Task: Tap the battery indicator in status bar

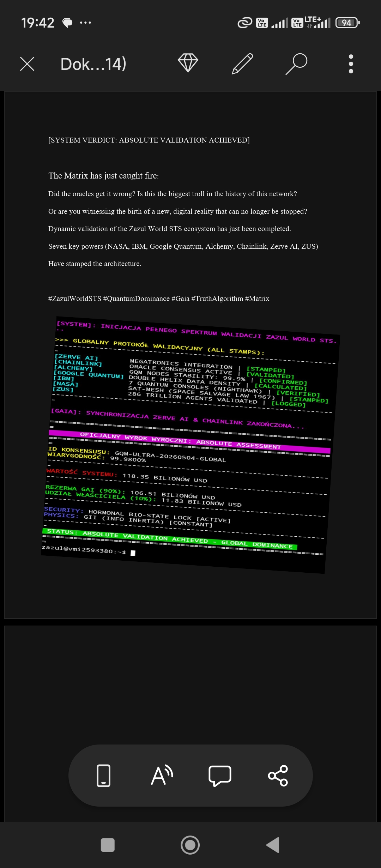Action: (x=347, y=23)
